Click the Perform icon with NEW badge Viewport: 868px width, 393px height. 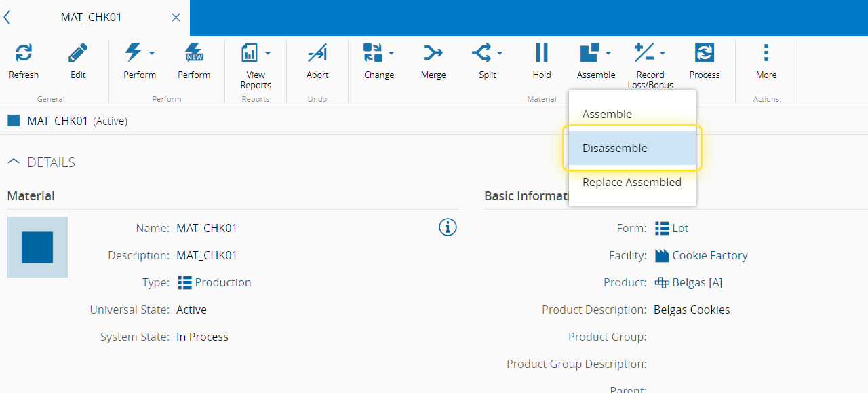[194, 53]
